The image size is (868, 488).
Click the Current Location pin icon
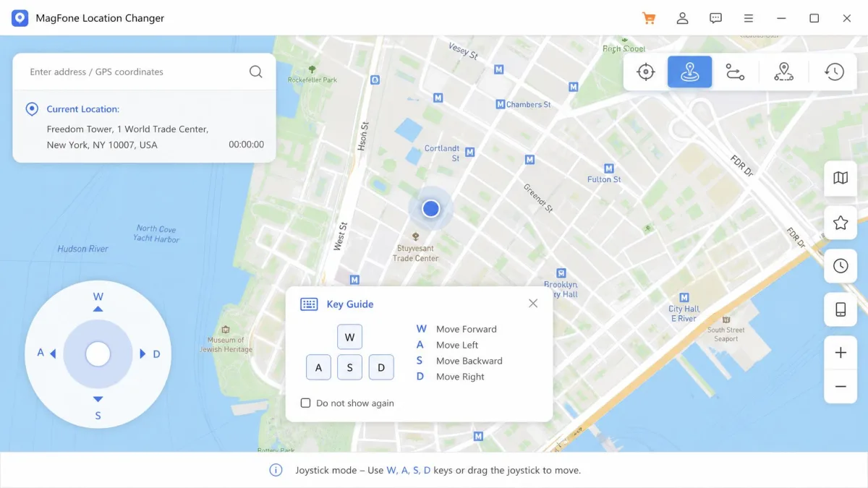point(32,109)
